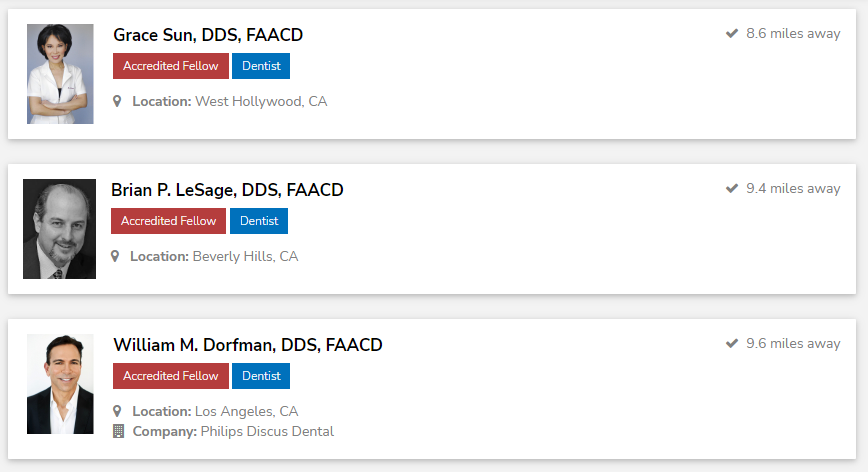
Task: Open Brian P. LeSage, DDS, FAACD name link
Action: pos(227,190)
